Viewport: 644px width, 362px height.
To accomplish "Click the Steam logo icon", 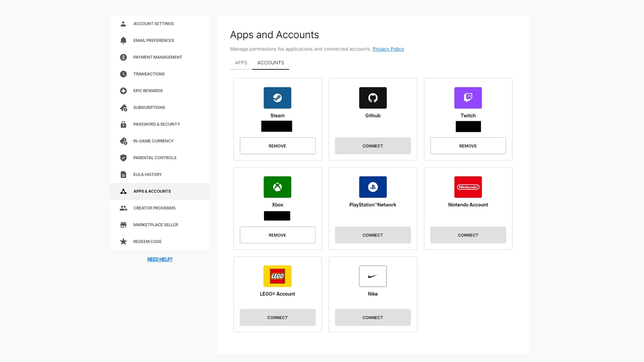I will (277, 98).
